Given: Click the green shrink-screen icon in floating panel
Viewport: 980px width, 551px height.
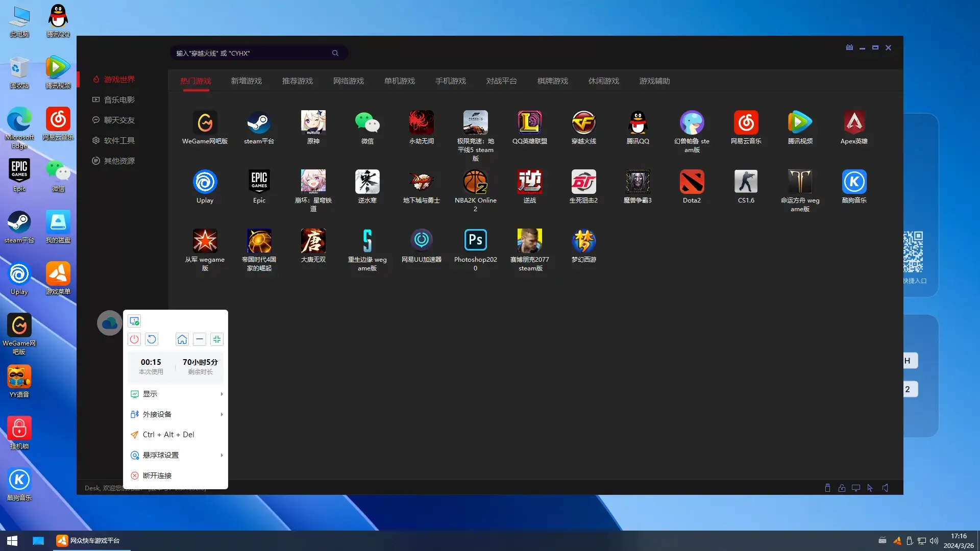Looking at the screenshot, I should tap(217, 339).
